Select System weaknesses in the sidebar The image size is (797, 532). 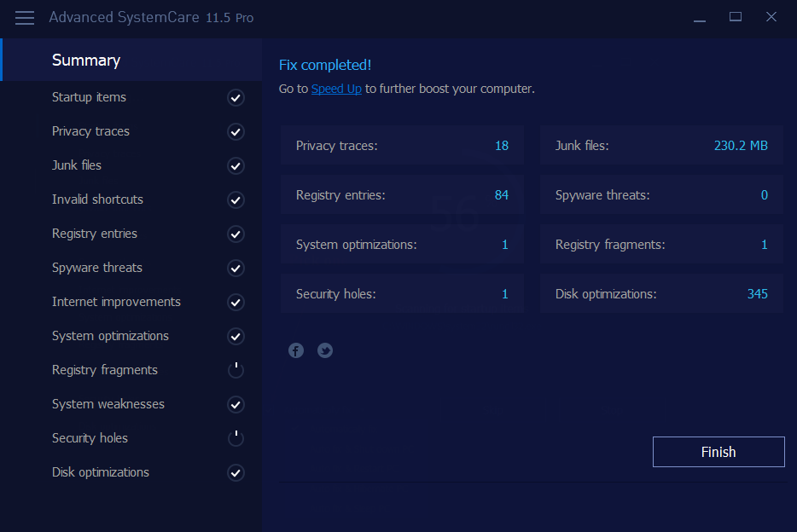tap(108, 404)
